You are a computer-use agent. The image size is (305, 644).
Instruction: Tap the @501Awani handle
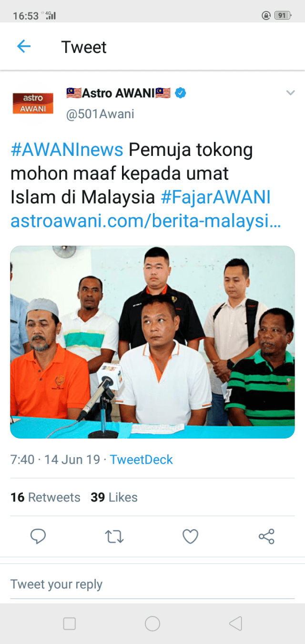pyautogui.click(x=100, y=114)
